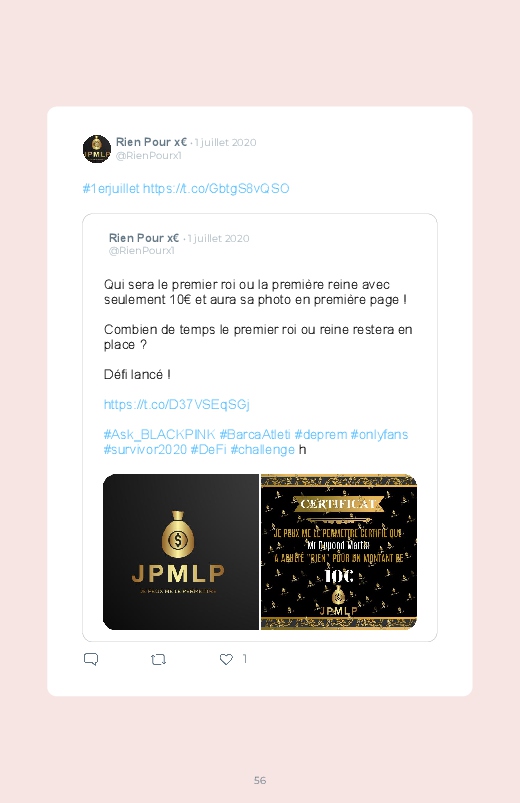View the JPMLP money bag logo image
Screen dimensions: 520x803
181,552
